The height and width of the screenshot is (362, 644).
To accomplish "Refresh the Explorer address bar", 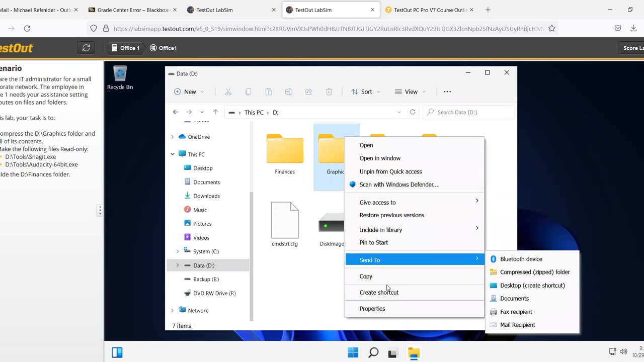I will [413, 112].
